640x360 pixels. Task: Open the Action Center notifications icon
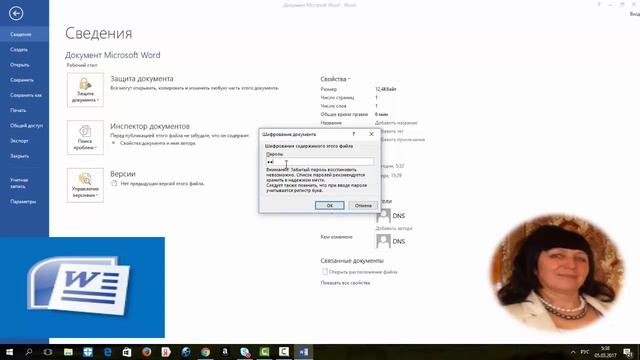click(628, 352)
